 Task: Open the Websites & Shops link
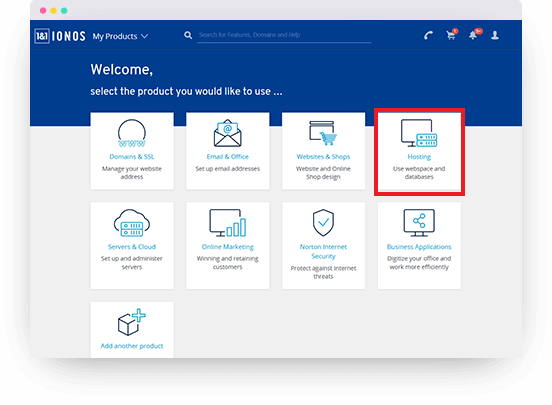coord(323,157)
